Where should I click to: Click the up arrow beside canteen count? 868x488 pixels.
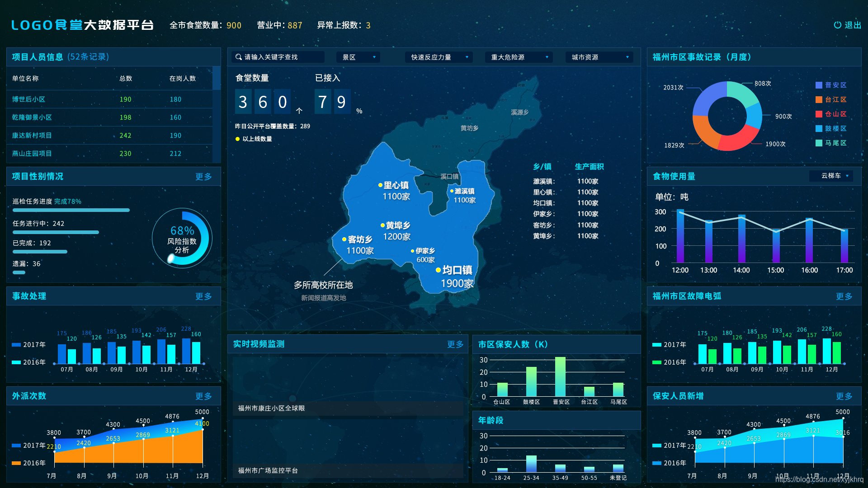pyautogui.click(x=299, y=111)
